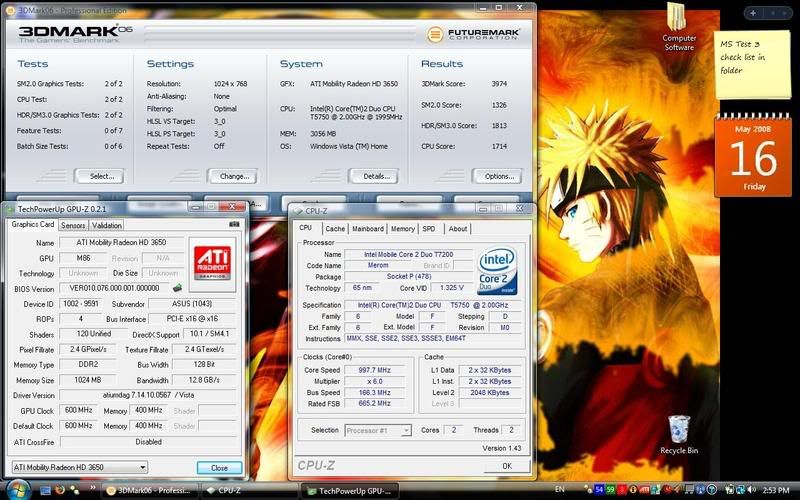Image resolution: width=800 pixels, height=500 pixels.
Task: Open the Windows Start orb
Action: [19, 490]
